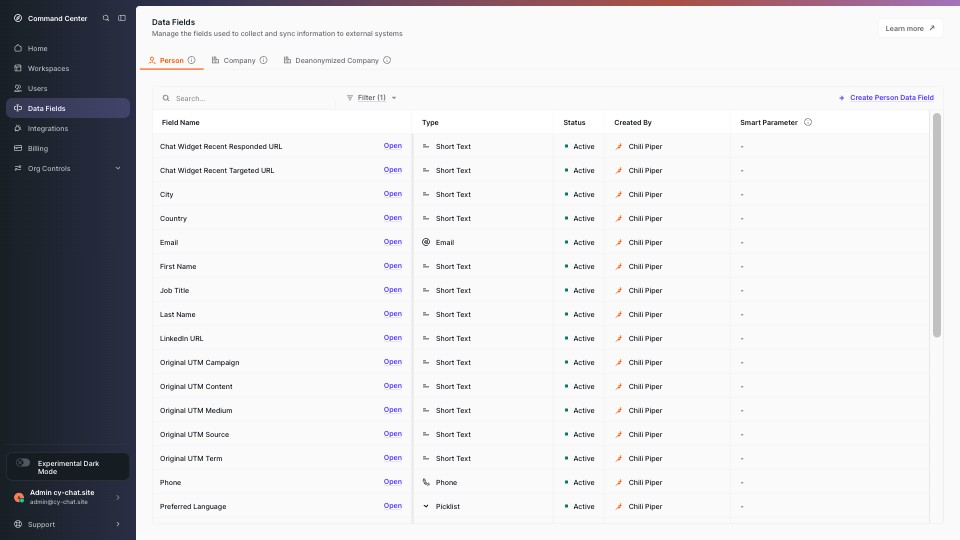Open Users in sidebar

pyautogui.click(x=67, y=88)
